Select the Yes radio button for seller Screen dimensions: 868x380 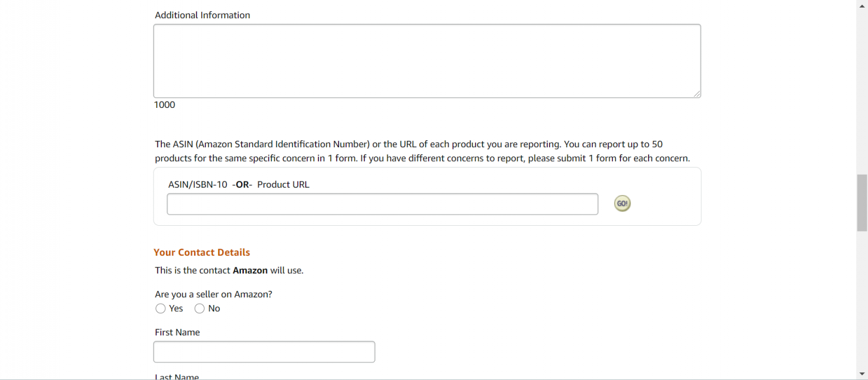click(x=161, y=308)
